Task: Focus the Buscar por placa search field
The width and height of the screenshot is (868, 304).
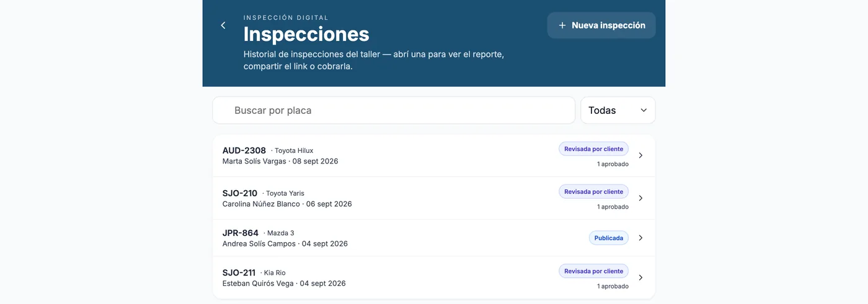Action: 394,110
